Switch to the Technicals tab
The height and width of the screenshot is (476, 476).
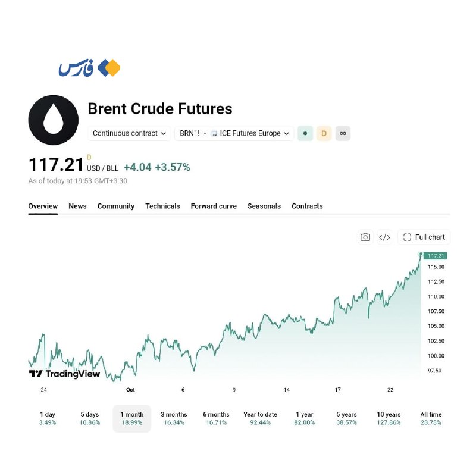pyautogui.click(x=162, y=206)
